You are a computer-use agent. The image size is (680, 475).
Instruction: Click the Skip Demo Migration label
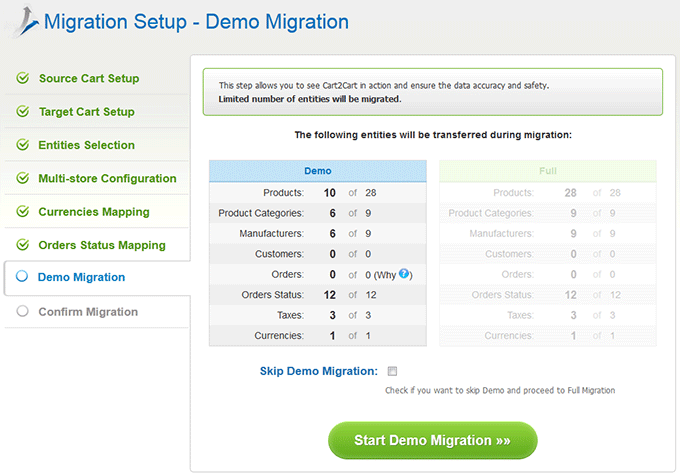pos(319,371)
